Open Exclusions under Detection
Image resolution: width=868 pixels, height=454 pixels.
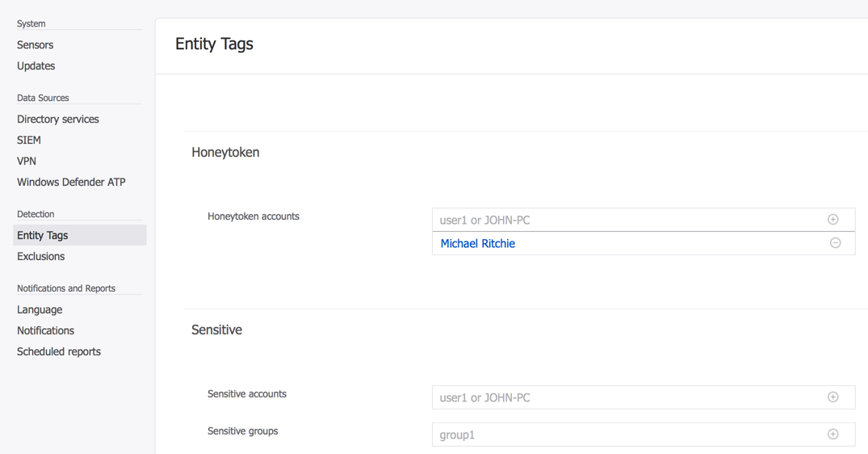coord(41,257)
